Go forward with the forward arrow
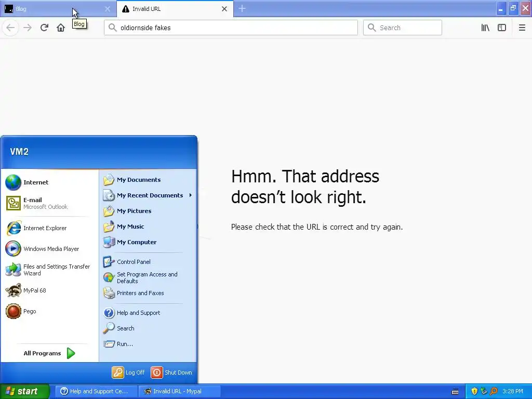The width and height of the screenshot is (532, 399). [x=28, y=28]
